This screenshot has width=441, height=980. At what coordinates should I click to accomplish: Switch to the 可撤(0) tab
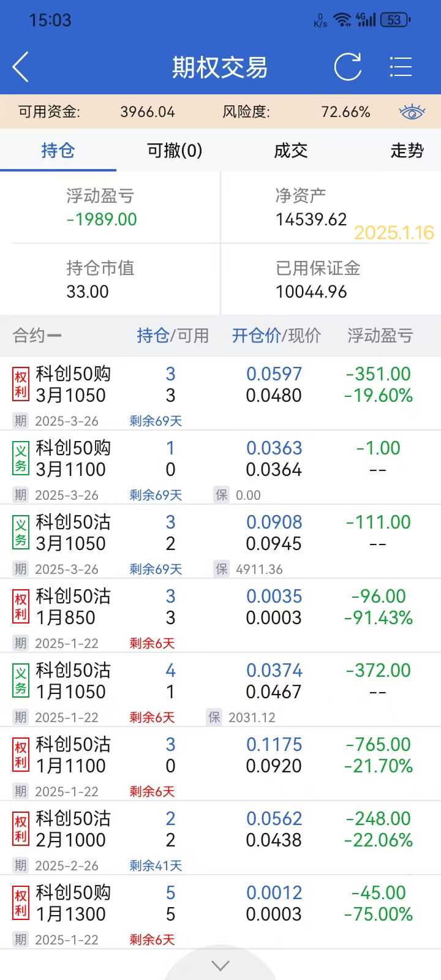[175, 151]
